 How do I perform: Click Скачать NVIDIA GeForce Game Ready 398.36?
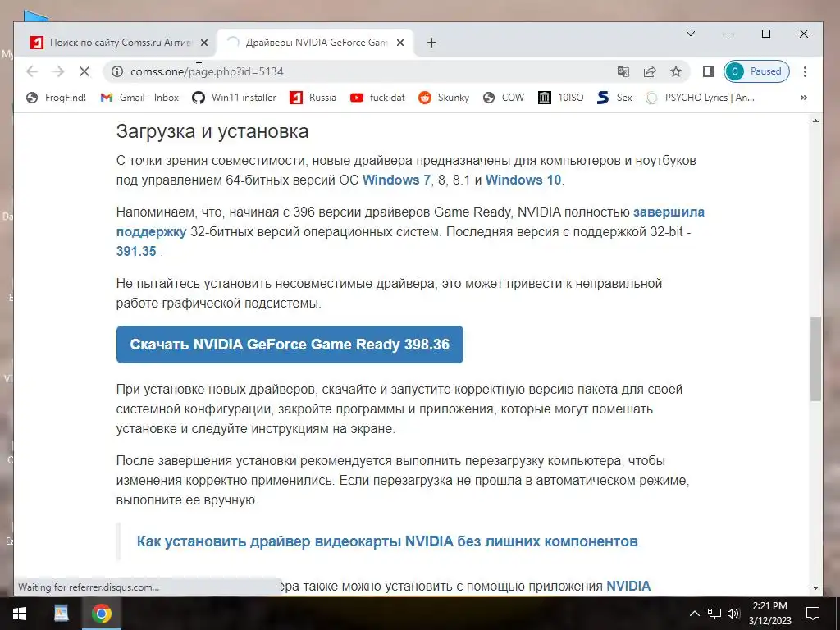click(290, 345)
